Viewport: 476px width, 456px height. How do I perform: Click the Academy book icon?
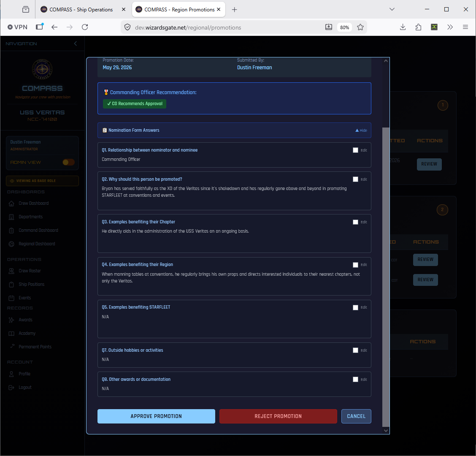click(11, 334)
